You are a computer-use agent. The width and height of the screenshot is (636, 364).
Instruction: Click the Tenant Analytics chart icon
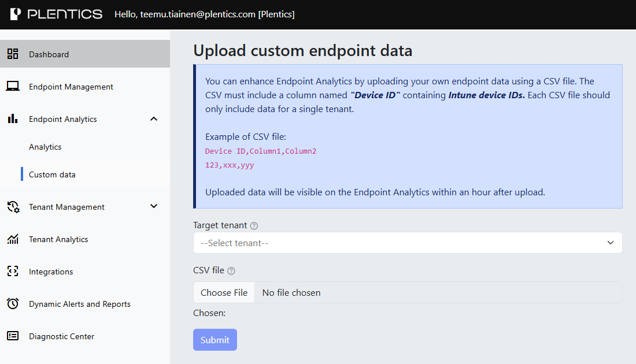(x=13, y=239)
